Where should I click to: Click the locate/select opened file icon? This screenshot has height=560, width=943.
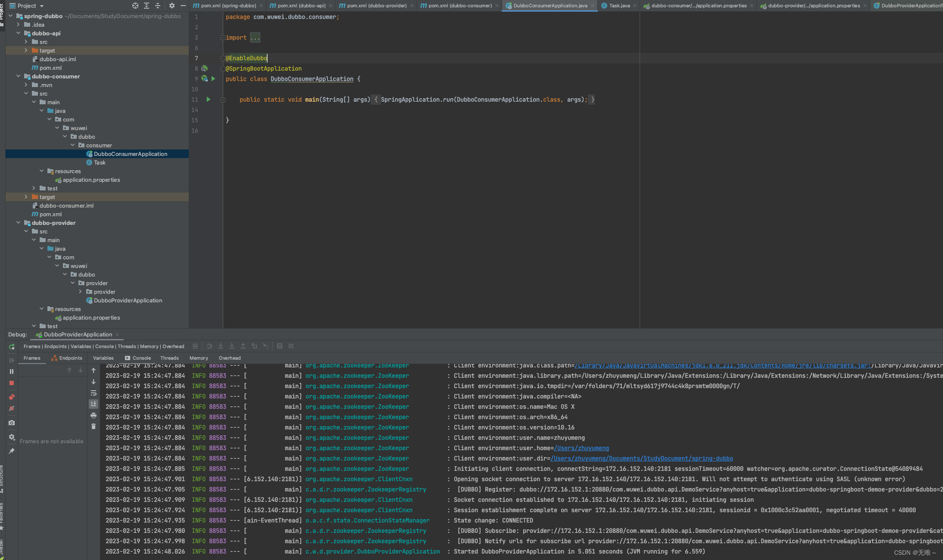[x=135, y=6]
